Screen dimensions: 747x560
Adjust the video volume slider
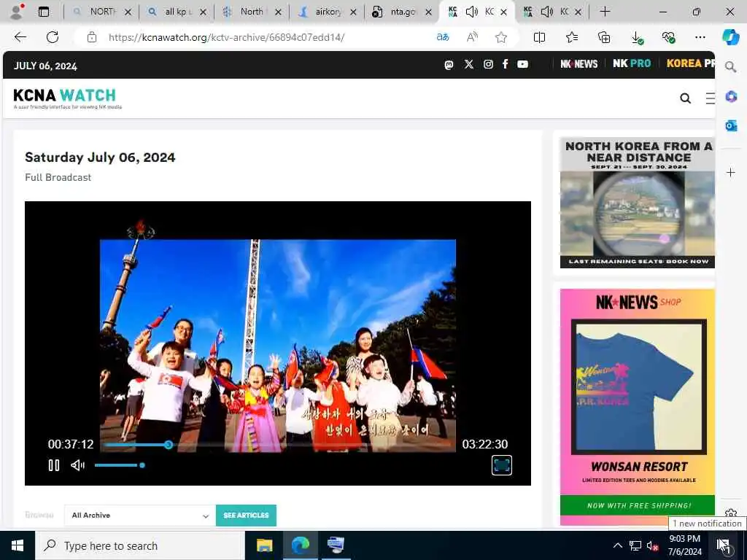tap(120, 465)
